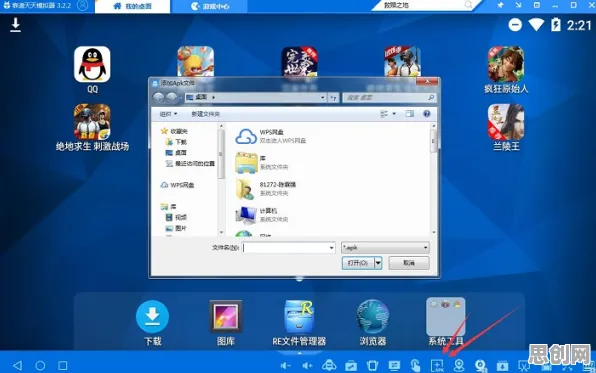Tap the Android recent apps square button
Image resolution: width=596 pixels, height=373 pixels.
[63, 365]
